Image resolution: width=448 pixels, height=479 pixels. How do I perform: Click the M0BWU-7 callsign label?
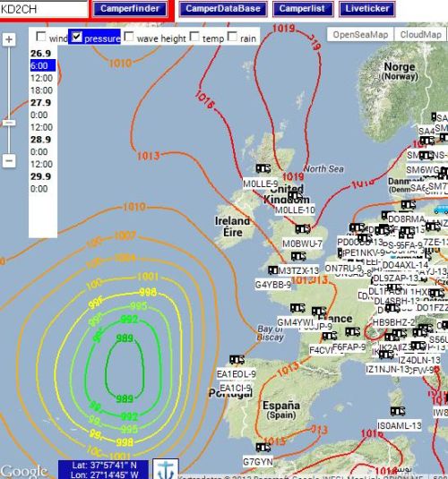coord(302,244)
